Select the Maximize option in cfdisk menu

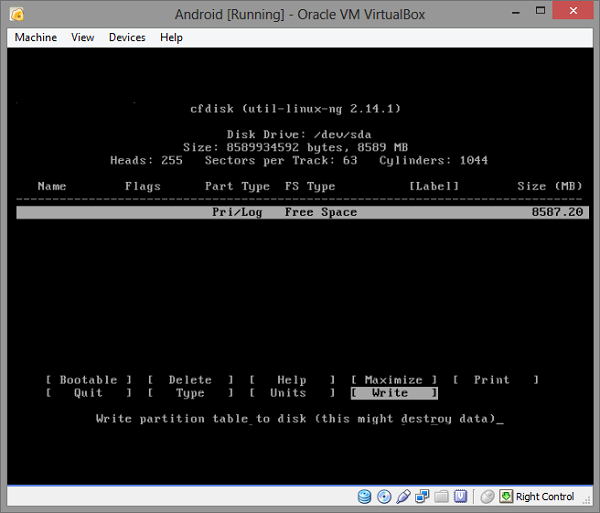(x=394, y=380)
